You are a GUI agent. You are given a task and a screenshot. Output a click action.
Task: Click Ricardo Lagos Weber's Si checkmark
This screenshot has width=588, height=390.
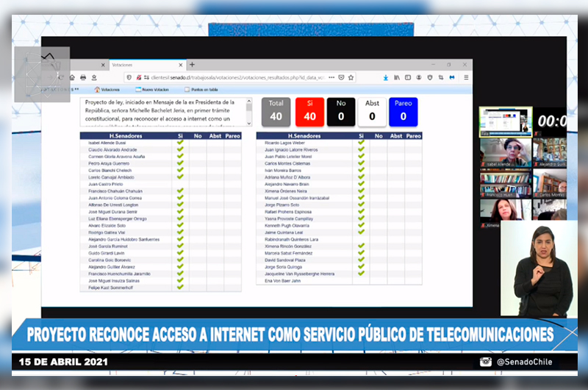[360, 143]
